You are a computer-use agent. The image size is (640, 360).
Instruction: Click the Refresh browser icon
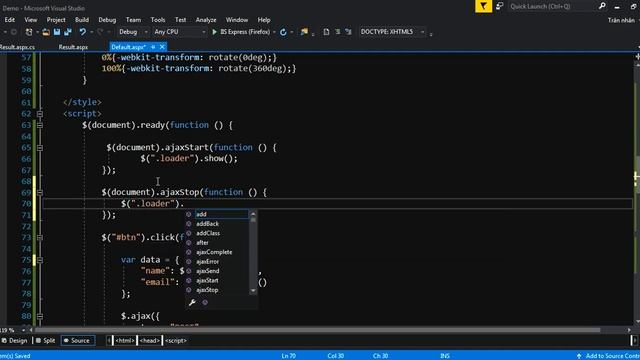click(x=283, y=32)
